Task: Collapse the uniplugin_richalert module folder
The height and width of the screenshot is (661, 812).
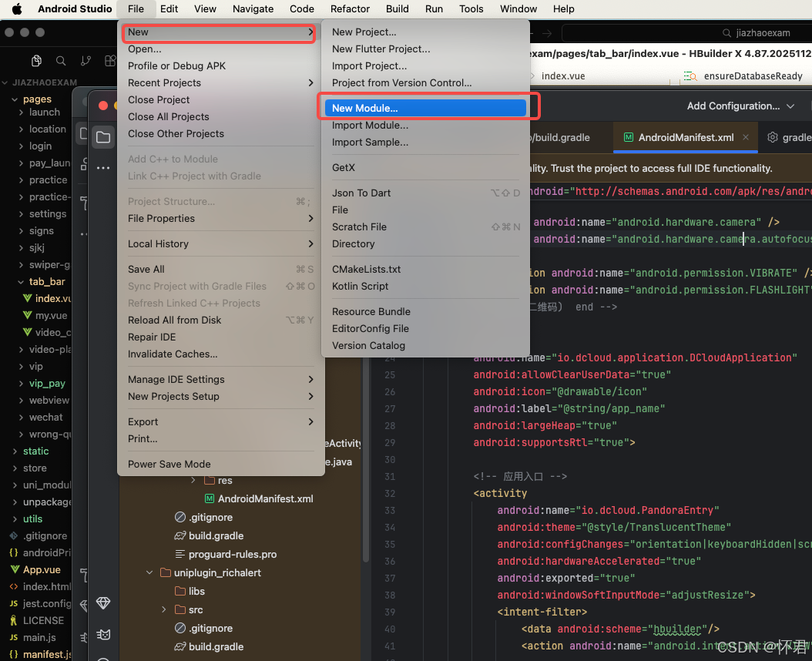Action: pyautogui.click(x=149, y=573)
